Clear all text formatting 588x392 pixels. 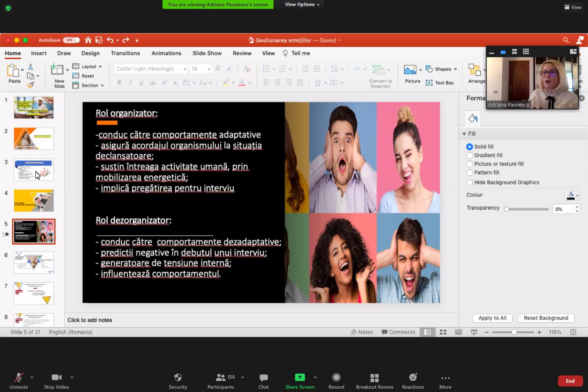pos(247,69)
